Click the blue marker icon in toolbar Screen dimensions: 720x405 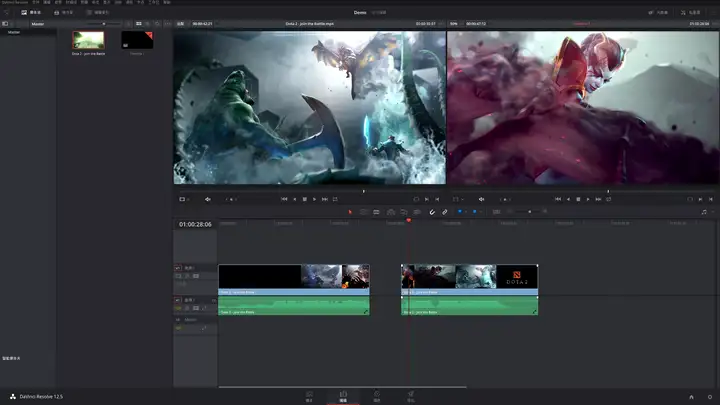pyautogui.click(x=474, y=212)
